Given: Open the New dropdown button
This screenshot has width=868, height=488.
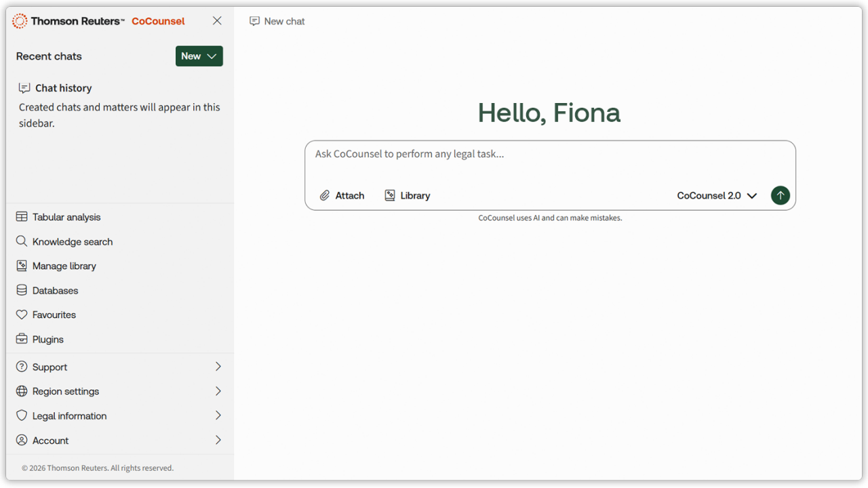Looking at the screenshot, I should click(199, 56).
